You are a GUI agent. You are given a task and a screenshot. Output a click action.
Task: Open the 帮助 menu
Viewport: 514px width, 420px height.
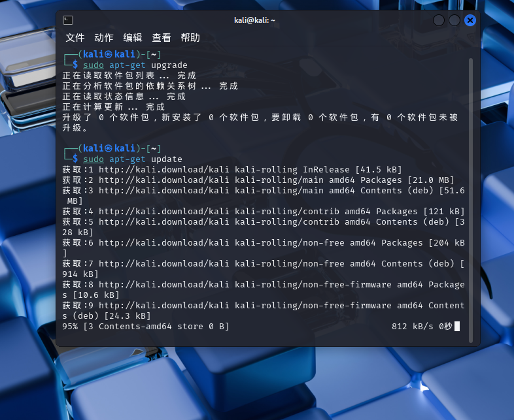pos(190,38)
